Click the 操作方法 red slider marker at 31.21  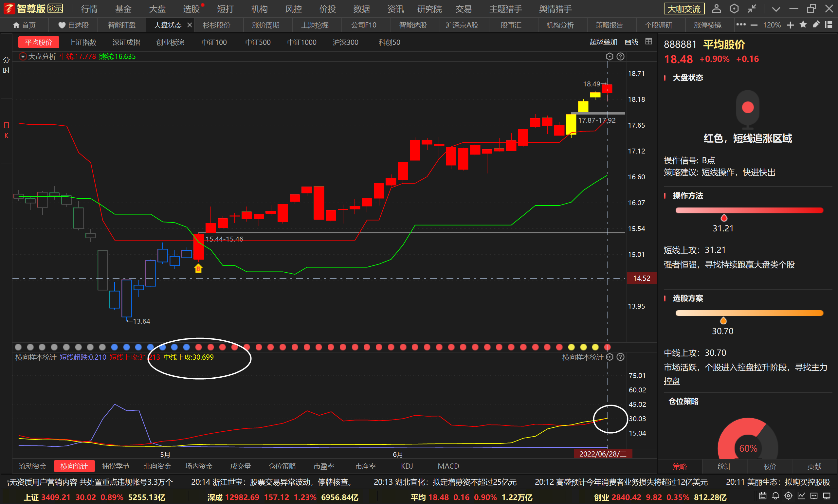click(723, 218)
